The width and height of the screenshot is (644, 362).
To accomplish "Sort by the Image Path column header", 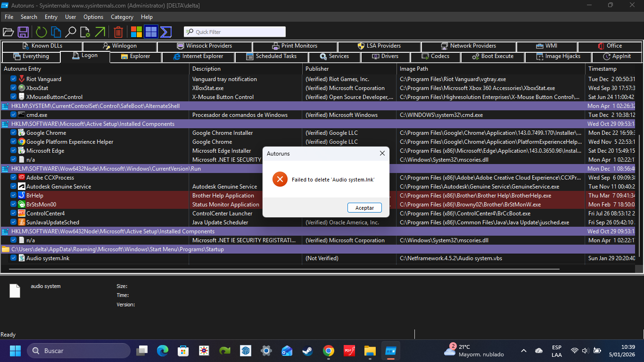I will [491, 69].
